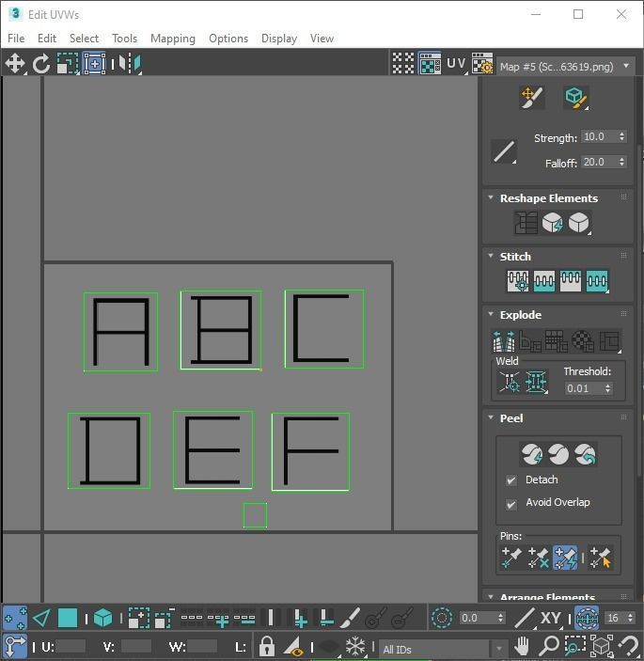
Task: Select the Pan view hand tool
Action: point(522,645)
